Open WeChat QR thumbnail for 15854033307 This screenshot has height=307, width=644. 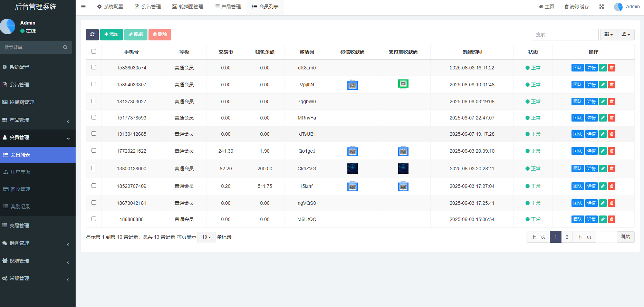352,85
